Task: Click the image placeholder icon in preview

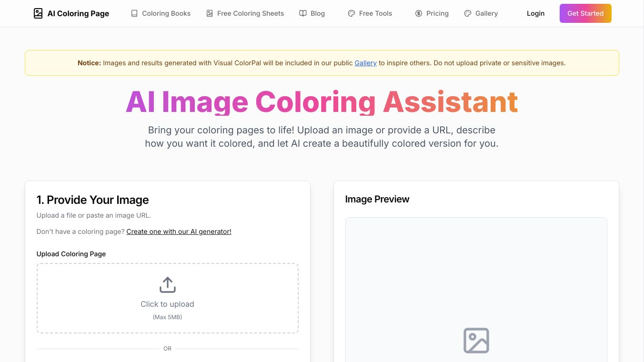Action: (476, 340)
